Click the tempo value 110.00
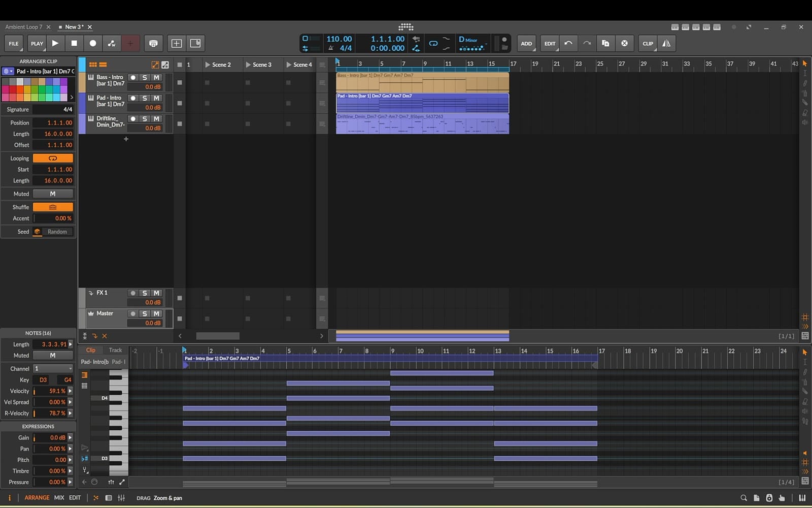Screen dimensions: 812x508 [x=339, y=39]
